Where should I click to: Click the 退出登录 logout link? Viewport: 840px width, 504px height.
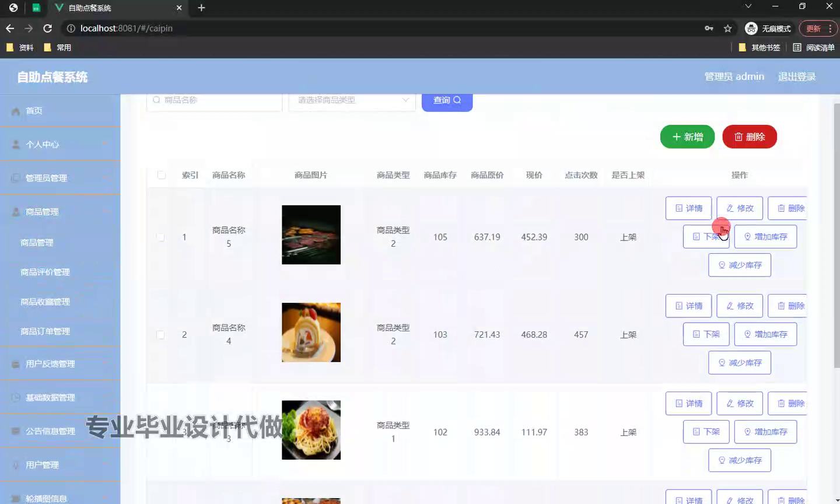(x=797, y=76)
